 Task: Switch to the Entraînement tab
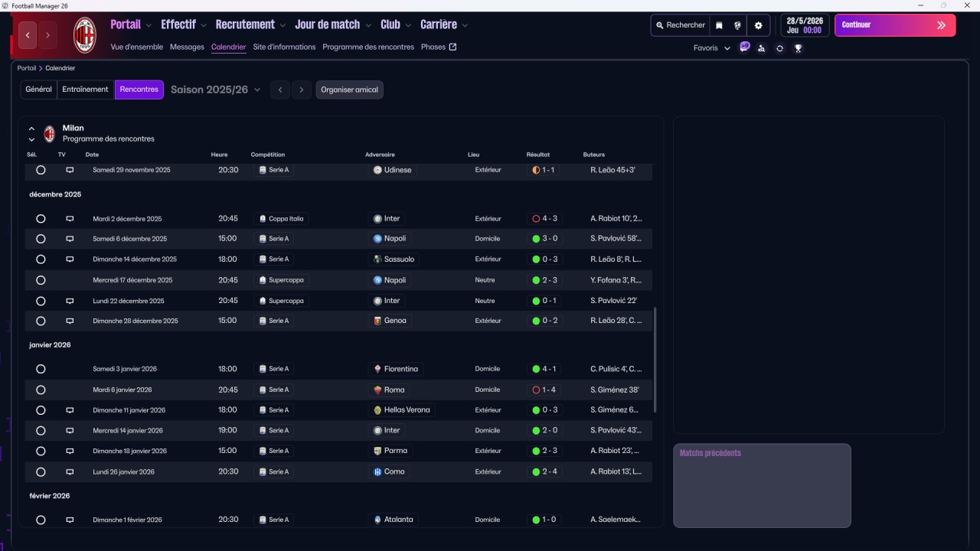click(85, 90)
